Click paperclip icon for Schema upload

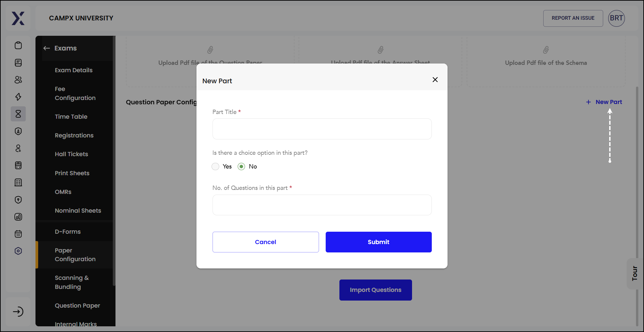tap(546, 50)
